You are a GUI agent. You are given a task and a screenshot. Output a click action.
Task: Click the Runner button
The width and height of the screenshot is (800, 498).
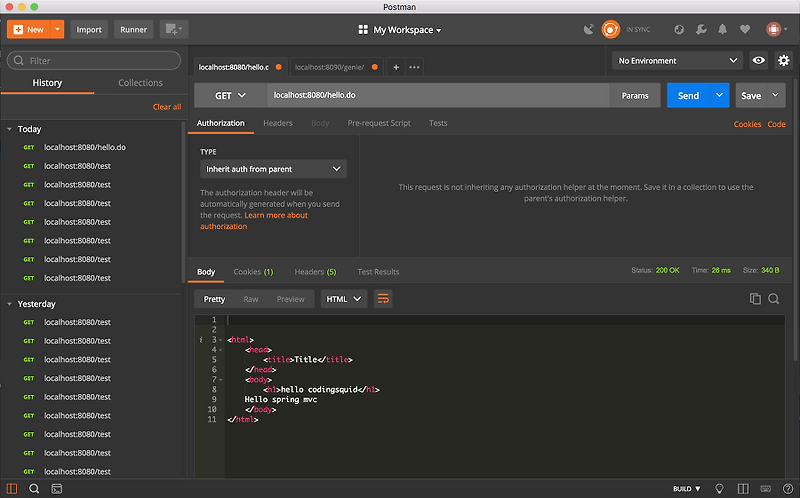134,30
